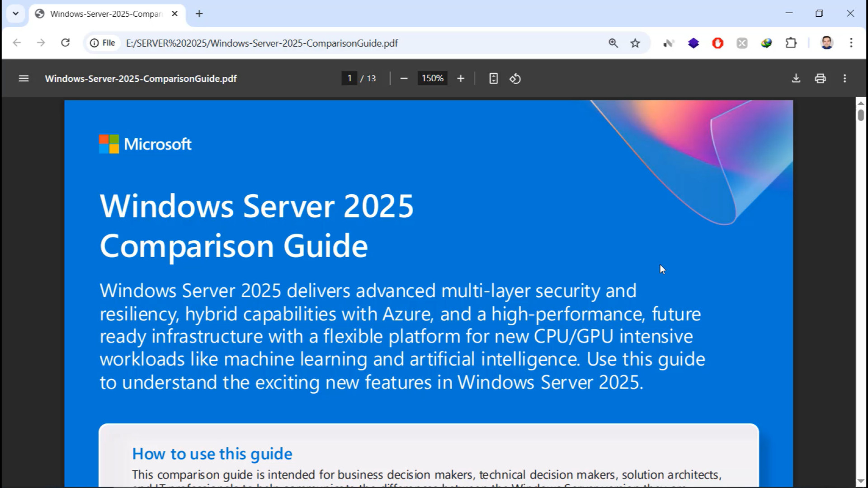The image size is (868, 488).
Task: Click the vertical scrollbar thumb
Action: coord(861,115)
